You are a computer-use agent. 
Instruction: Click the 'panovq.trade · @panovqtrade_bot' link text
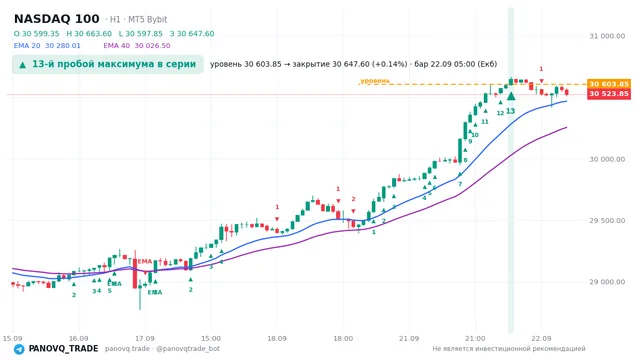[x=162, y=349]
